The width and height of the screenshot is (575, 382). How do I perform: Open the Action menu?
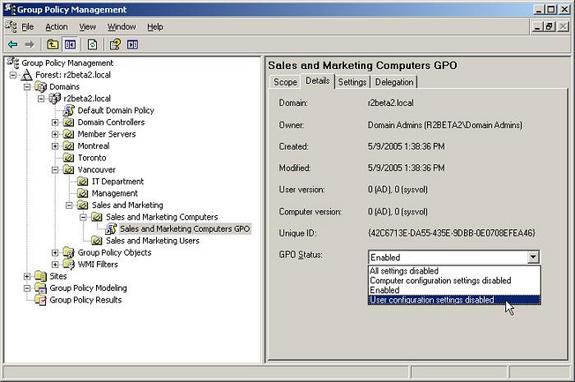[x=56, y=27]
